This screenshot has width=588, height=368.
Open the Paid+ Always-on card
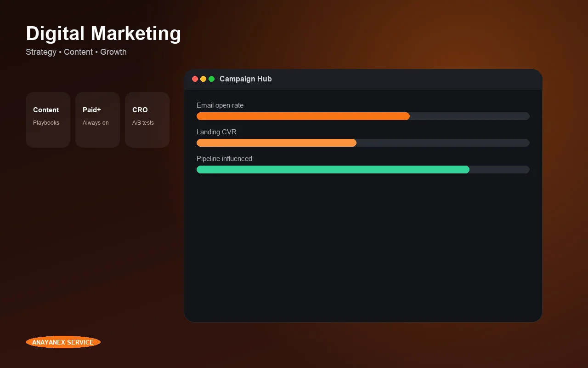tap(97, 120)
